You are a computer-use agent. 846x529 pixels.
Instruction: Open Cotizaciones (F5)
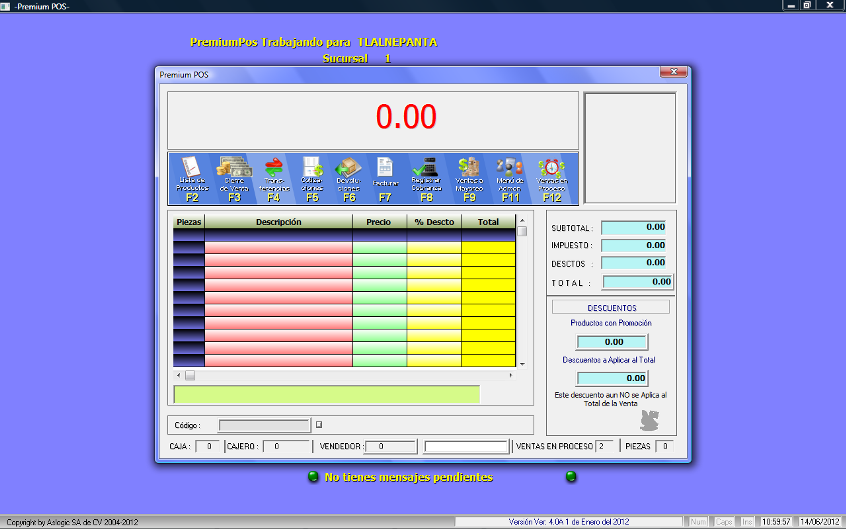(x=312, y=179)
